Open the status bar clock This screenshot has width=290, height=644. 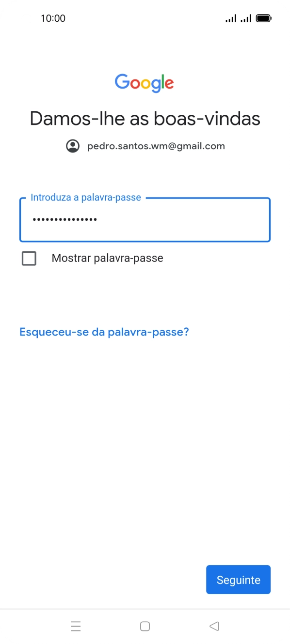click(53, 18)
